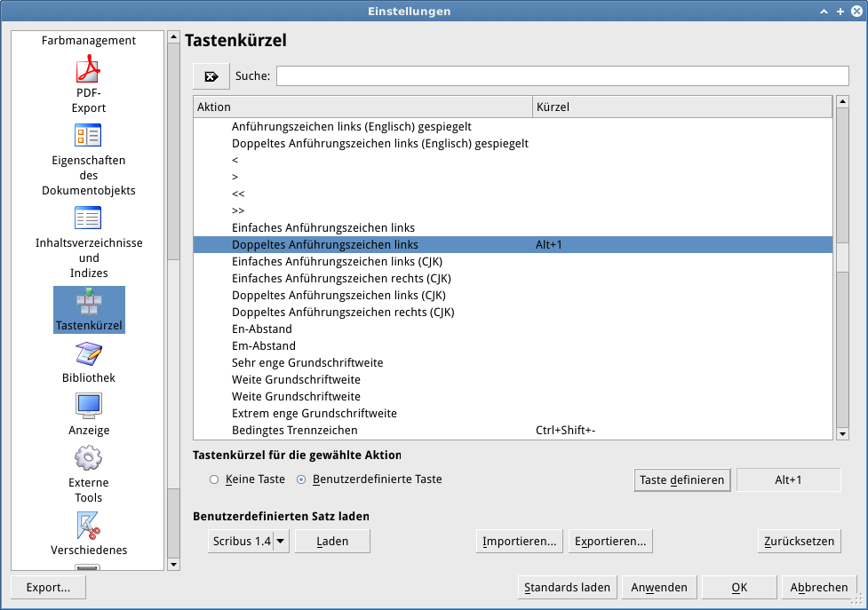
Task: Select row Doppeltes Anführungszeichen rechts (CJK)
Action: point(513,312)
